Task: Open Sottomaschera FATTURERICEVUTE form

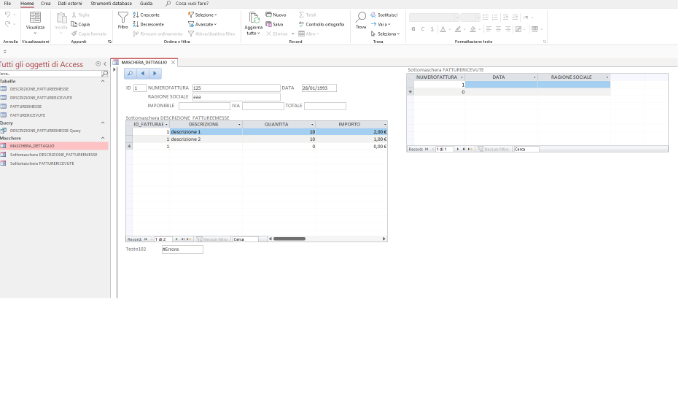Action: (42, 163)
